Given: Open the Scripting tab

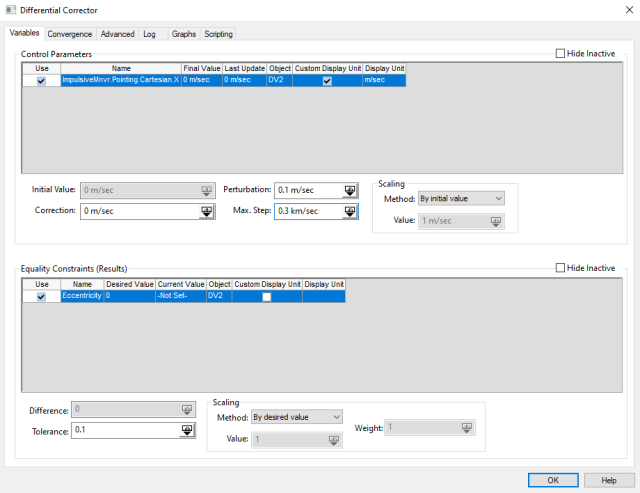Looking at the screenshot, I should pos(218,34).
